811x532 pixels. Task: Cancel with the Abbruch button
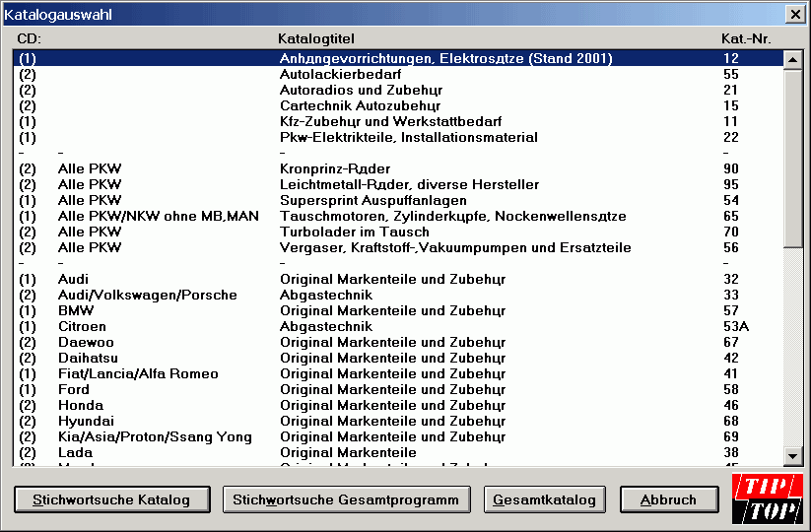[669, 499]
